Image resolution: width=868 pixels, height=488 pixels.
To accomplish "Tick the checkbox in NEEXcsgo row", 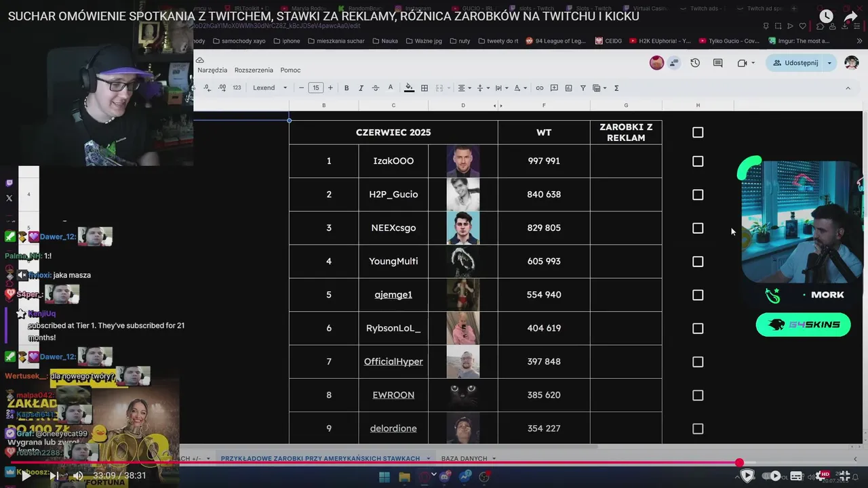I will pos(698,228).
